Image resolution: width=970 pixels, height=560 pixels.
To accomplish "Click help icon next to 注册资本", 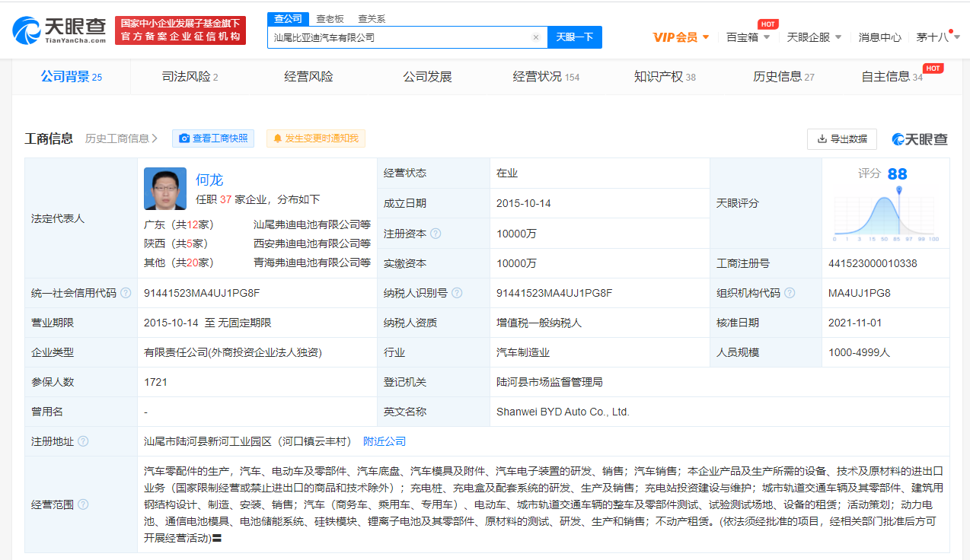I will pyautogui.click(x=436, y=234).
